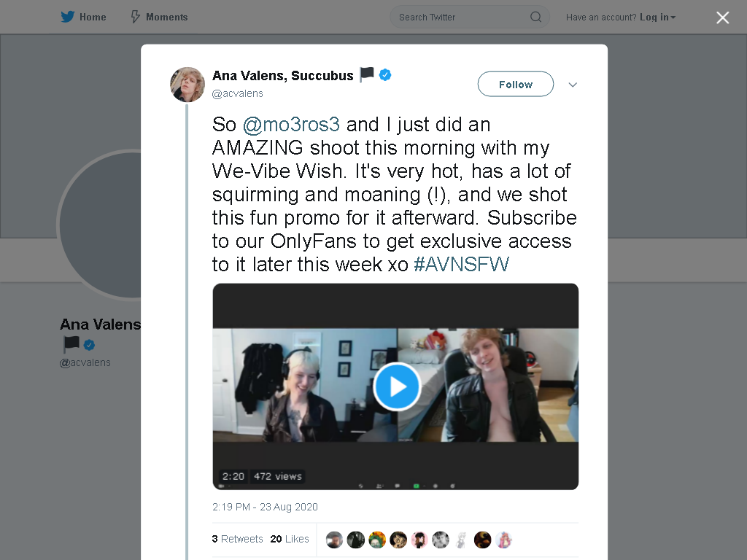Click the tweet author's profile avatar

pyautogui.click(x=187, y=85)
